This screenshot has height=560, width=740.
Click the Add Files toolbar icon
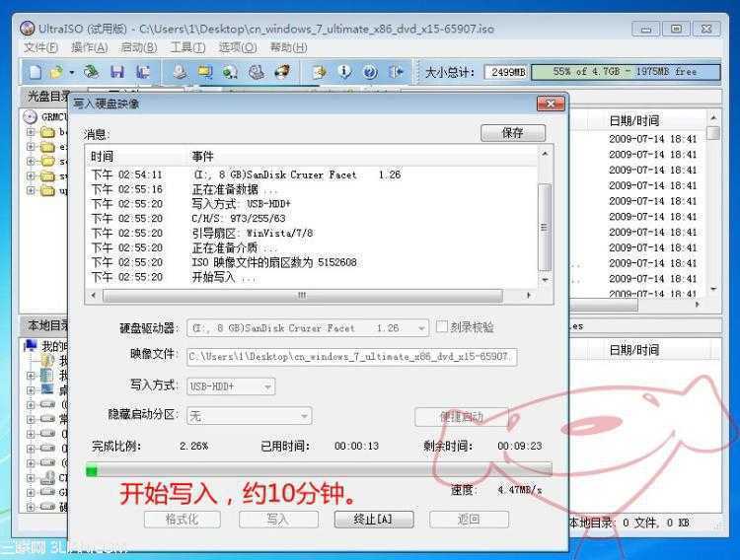(319, 72)
